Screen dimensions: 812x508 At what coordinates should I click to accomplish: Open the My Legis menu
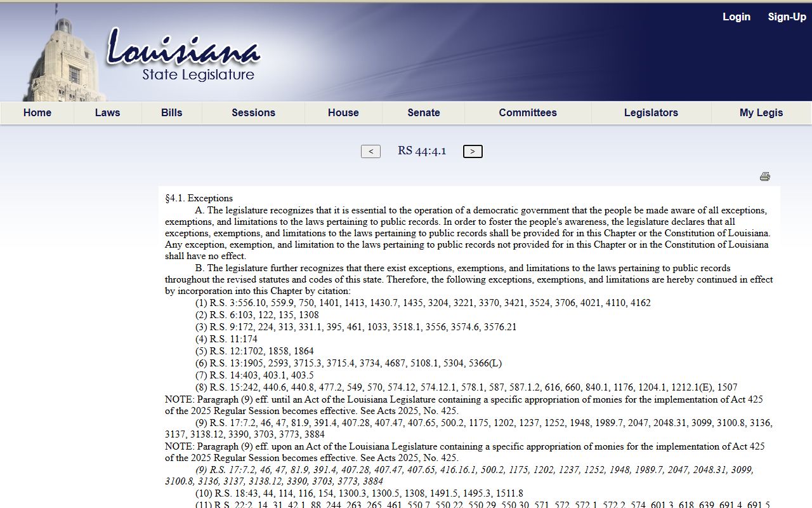pyautogui.click(x=761, y=112)
